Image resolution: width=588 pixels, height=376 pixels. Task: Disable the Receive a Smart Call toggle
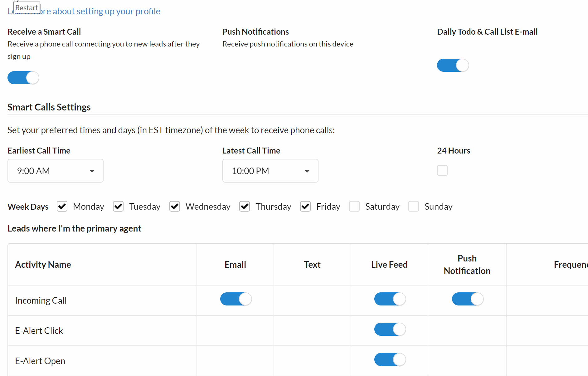(x=23, y=78)
